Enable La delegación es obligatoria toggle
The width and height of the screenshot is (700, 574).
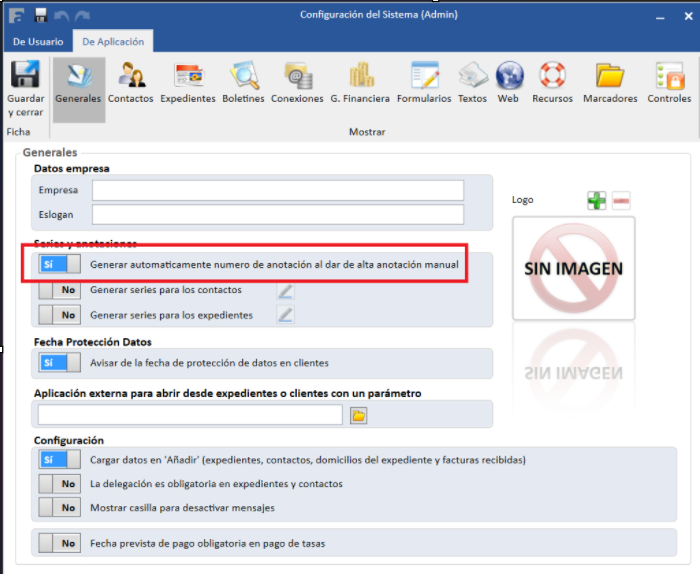pyautogui.click(x=59, y=484)
